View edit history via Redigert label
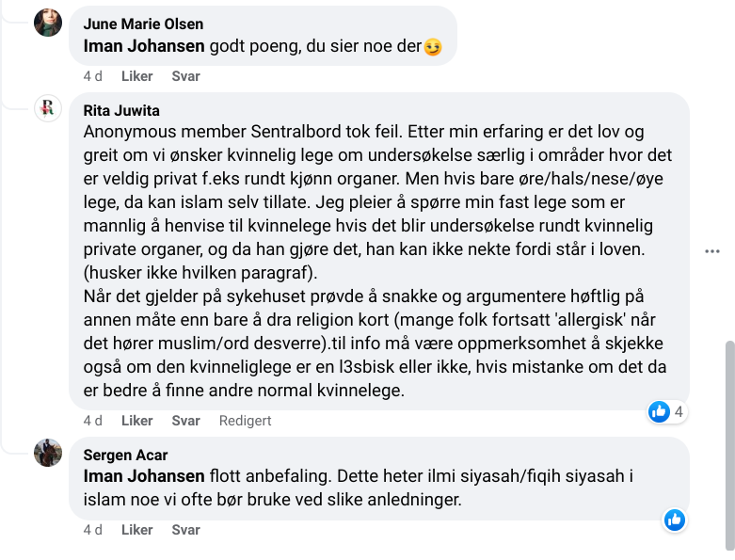Viewport: 735px width, 560px height. coord(245,421)
